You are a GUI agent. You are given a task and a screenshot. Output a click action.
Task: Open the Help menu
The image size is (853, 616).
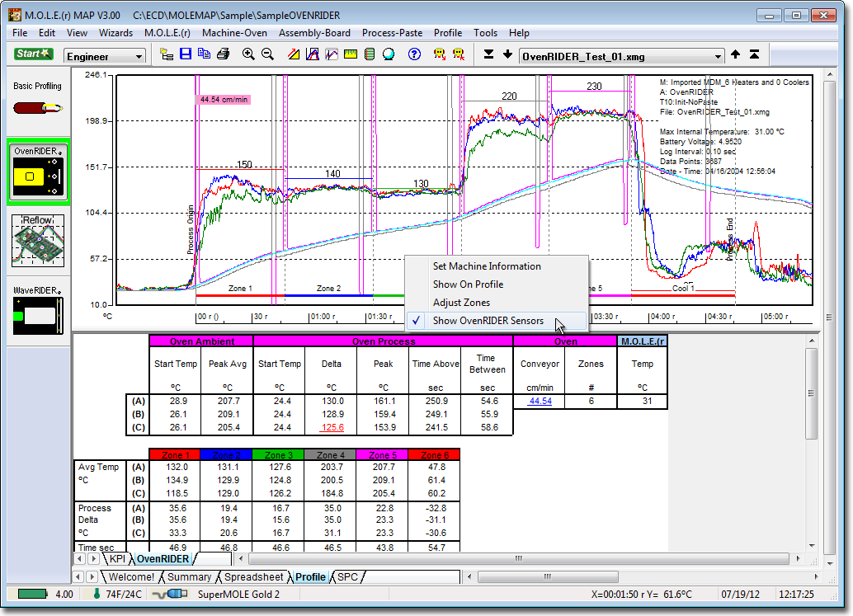[519, 33]
